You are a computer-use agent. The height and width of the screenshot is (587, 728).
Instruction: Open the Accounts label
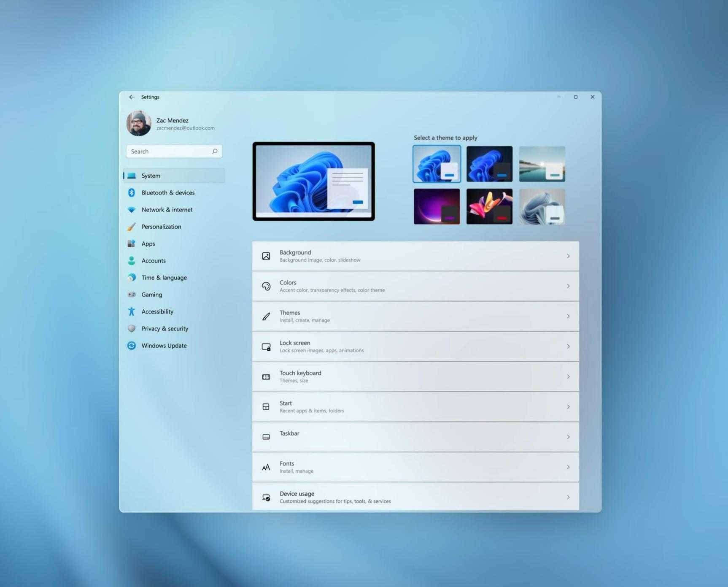(x=154, y=261)
